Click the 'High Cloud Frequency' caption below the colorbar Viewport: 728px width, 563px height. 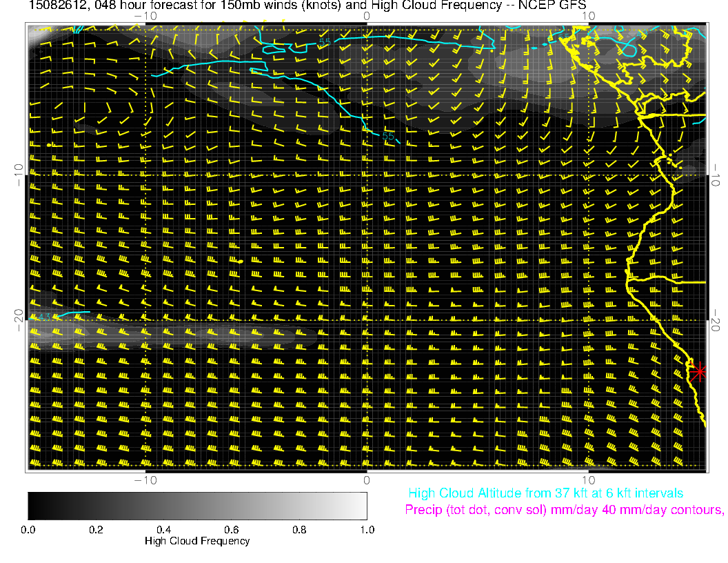tap(197, 541)
